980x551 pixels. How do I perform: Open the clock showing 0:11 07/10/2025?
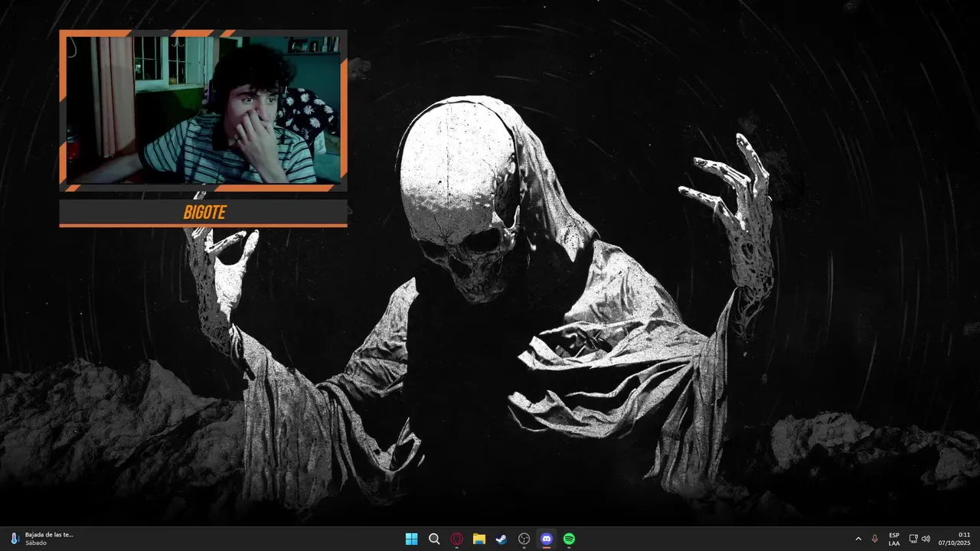click(954, 539)
